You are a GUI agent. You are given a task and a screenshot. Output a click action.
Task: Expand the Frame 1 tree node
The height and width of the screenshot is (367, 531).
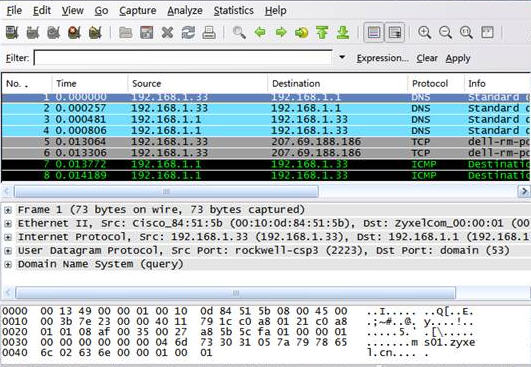[8, 210]
